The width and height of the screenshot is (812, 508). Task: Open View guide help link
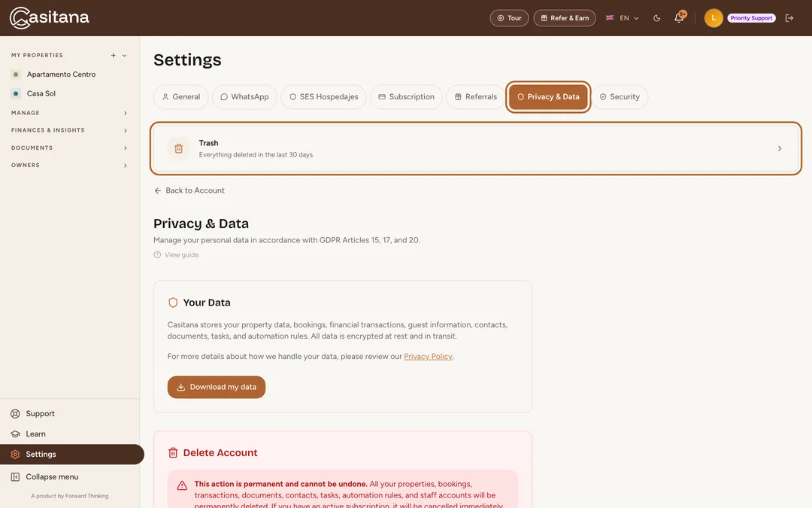point(176,255)
